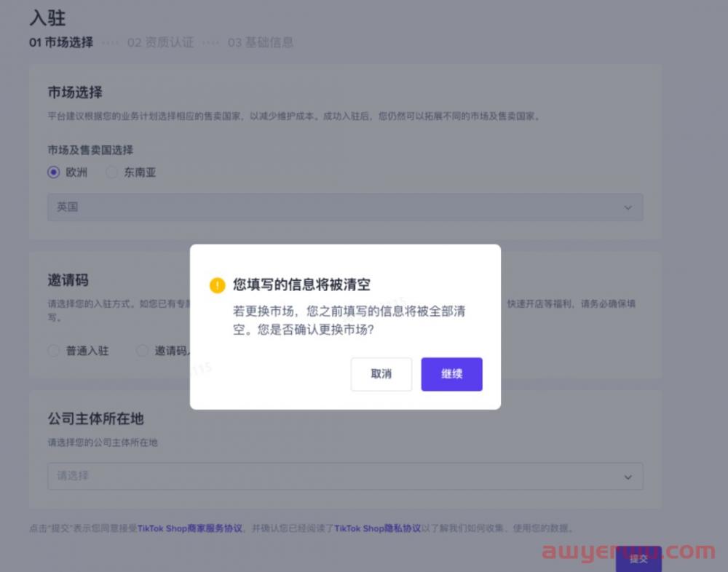Open the TikTok Shop商家服务协议 link
This screenshot has height=572, width=728.
pos(190,528)
